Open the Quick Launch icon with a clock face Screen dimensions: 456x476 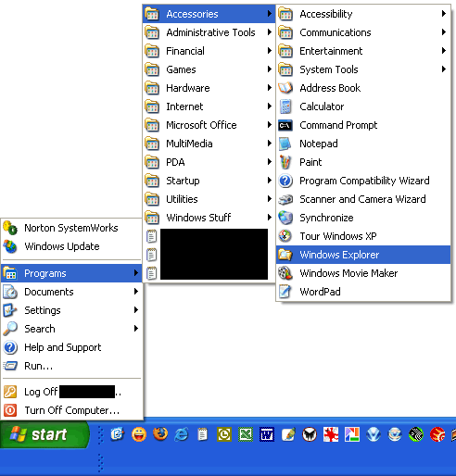[x=224, y=434]
